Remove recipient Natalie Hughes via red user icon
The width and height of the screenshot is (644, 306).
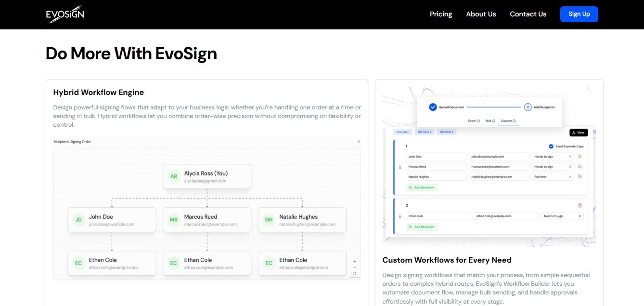(x=580, y=177)
